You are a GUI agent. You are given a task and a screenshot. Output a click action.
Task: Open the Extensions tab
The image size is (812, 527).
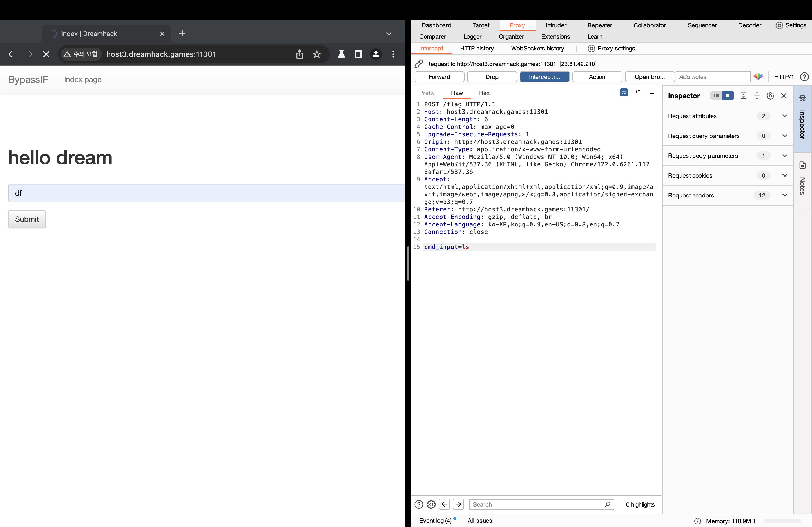pyautogui.click(x=556, y=36)
